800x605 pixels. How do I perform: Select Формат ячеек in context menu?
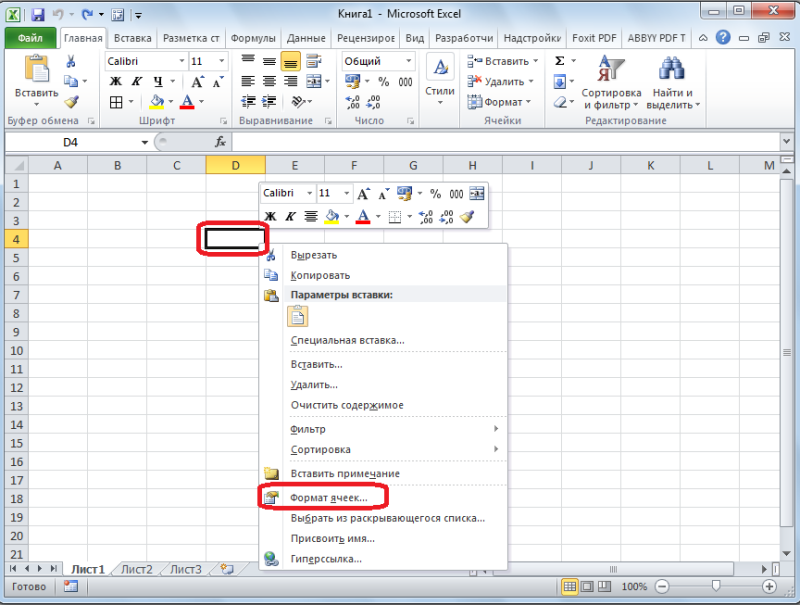coord(329,498)
